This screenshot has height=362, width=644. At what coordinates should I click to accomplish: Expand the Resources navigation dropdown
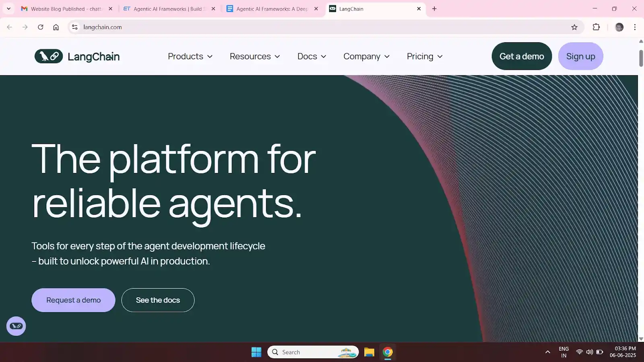pos(254,56)
